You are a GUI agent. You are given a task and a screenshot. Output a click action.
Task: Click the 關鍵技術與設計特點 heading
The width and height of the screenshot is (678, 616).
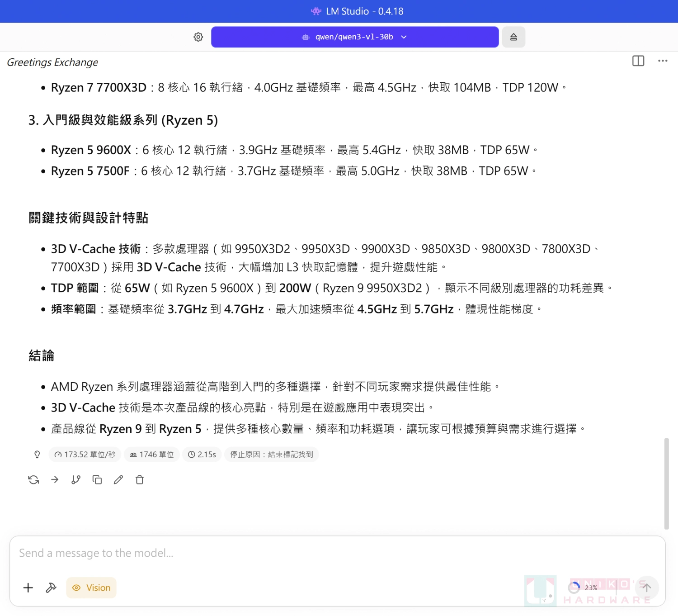coord(89,218)
